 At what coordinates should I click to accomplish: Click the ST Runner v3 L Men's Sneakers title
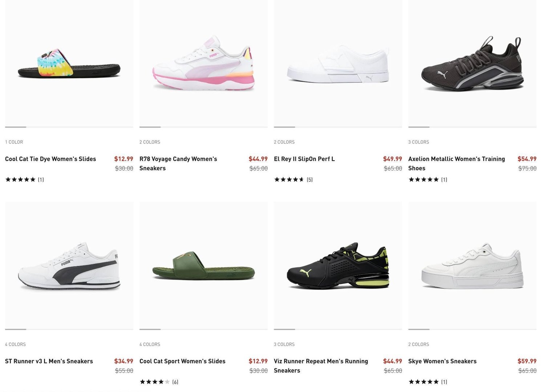pyautogui.click(x=49, y=361)
